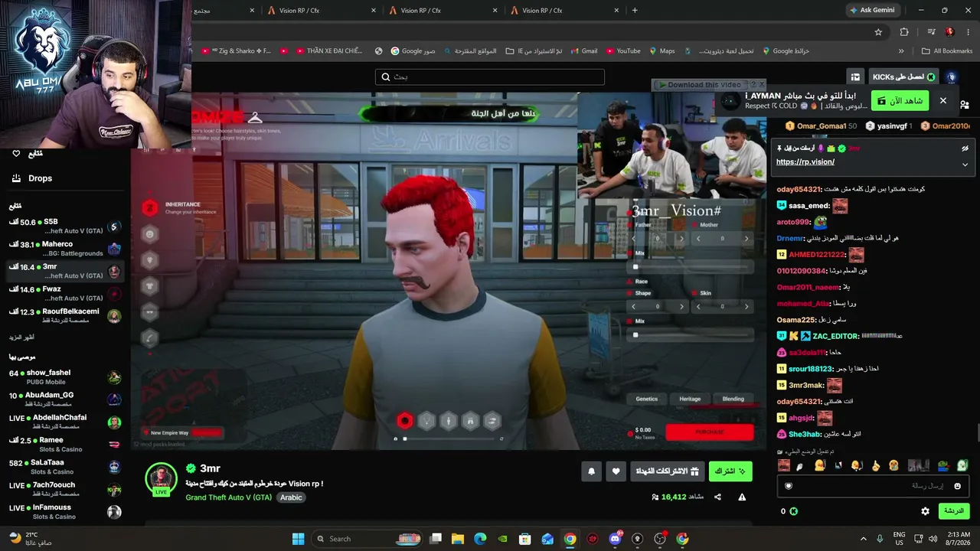Click the green chat send button

point(953,511)
